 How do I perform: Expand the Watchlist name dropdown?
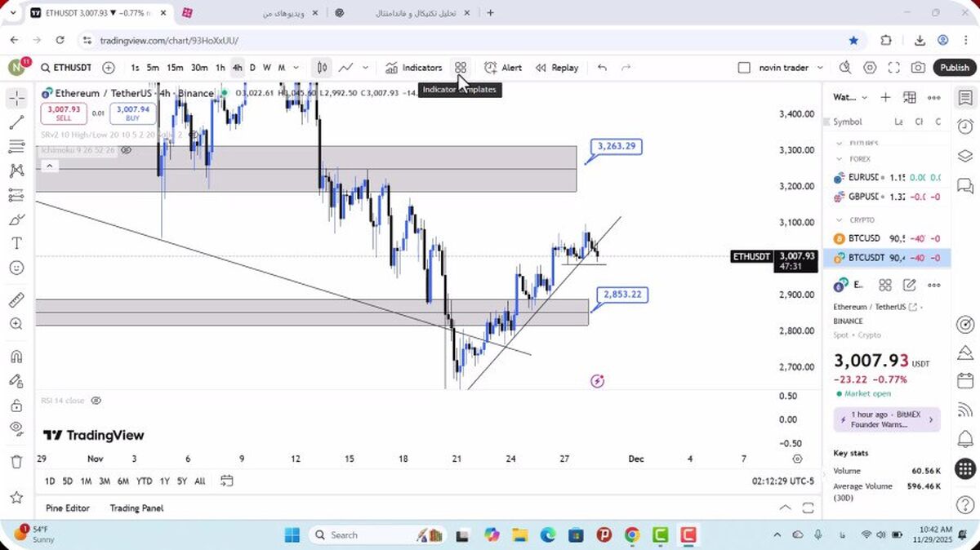pos(864,97)
